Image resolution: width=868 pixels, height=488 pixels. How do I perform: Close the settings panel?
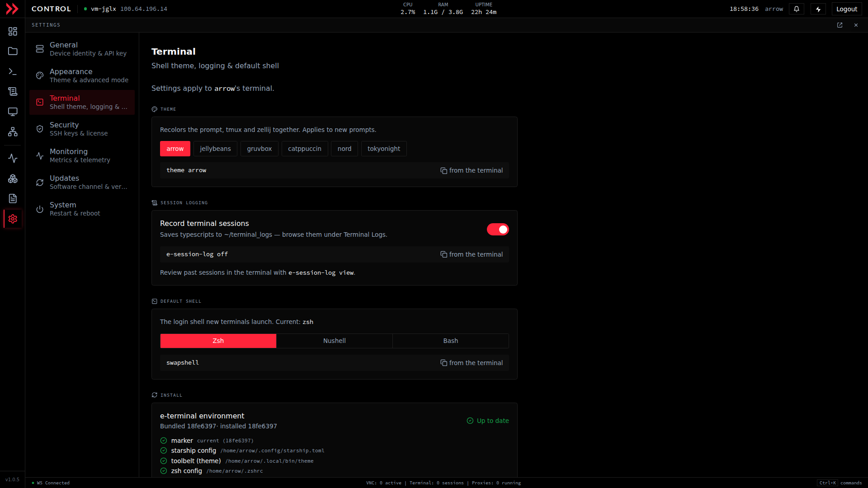coord(856,25)
